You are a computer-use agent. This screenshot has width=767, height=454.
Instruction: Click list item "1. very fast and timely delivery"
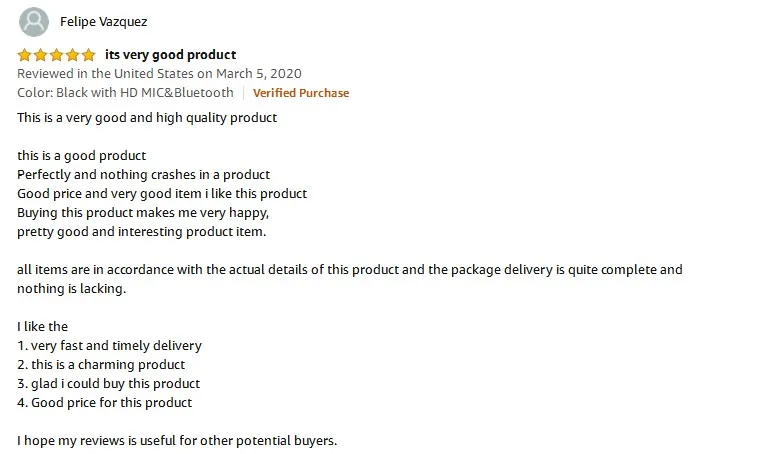tap(110, 345)
